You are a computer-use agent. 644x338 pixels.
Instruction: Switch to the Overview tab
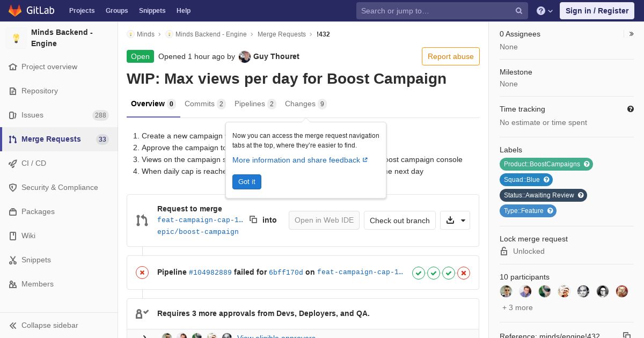point(153,104)
